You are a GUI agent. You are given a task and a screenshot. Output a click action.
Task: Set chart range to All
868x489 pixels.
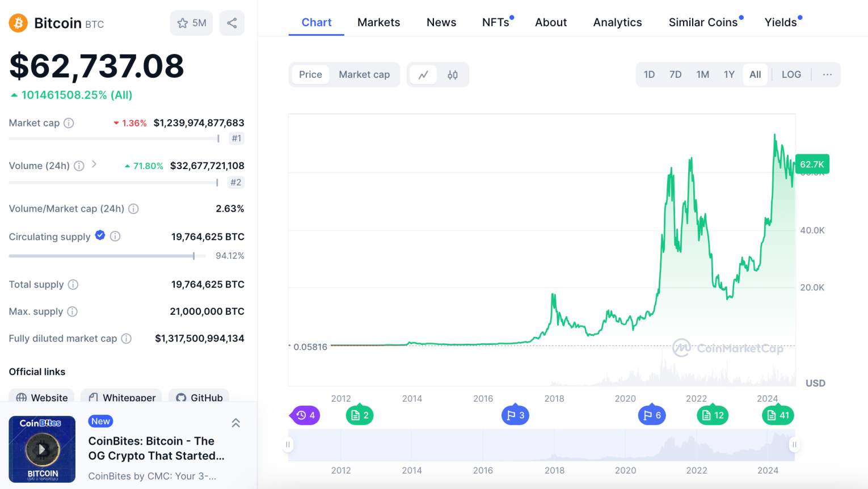[x=755, y=75]
